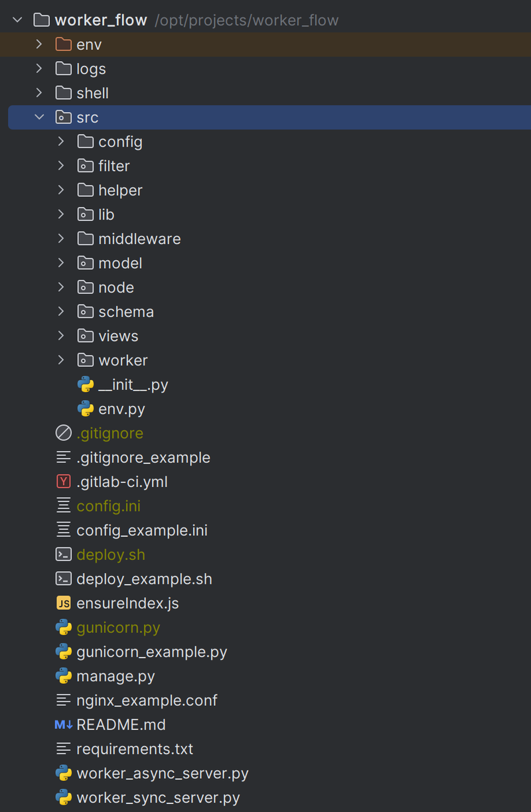Viewport: 531px width, 812px height.
Task: Click the orange env folder icon
Action: pyautogui.click(x=64, y=44)
